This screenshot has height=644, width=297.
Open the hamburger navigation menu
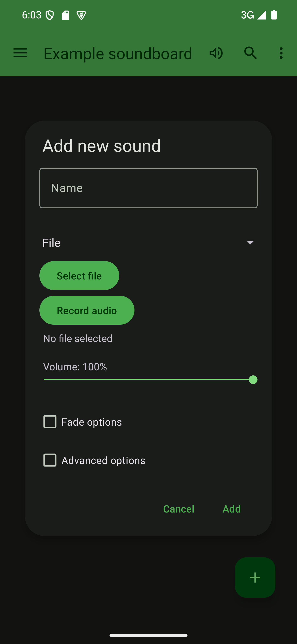pos(20,53)
